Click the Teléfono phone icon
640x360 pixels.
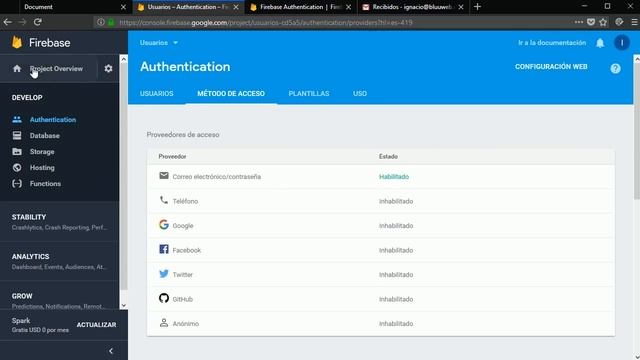pos(164,200)
